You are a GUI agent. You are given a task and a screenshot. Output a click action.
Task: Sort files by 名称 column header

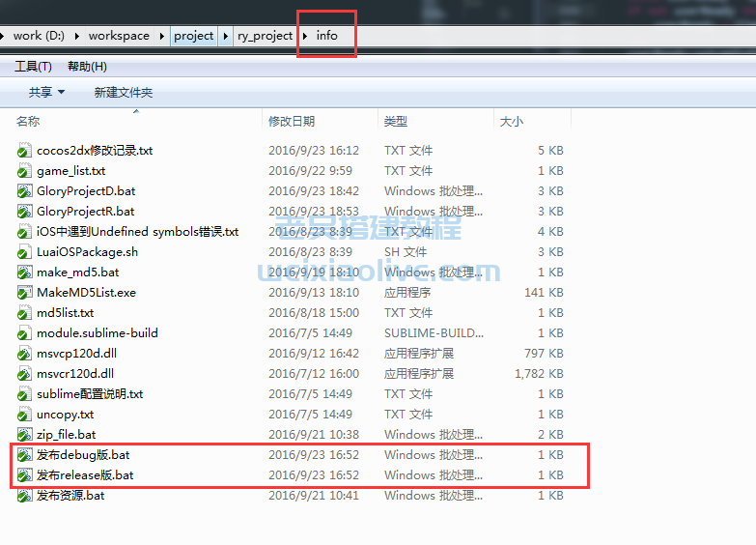(28, 122)
